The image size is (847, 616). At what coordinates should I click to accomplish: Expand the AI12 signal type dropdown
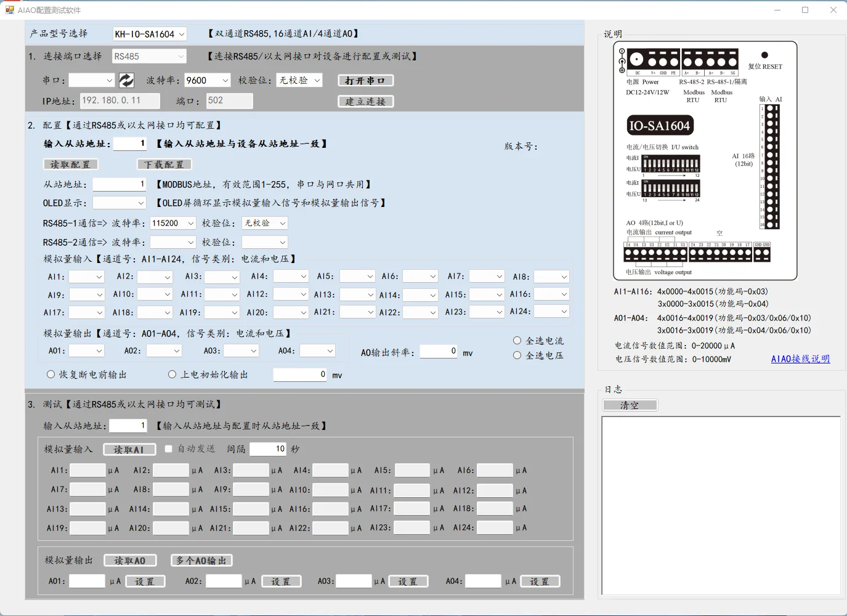tap(291, 294)
